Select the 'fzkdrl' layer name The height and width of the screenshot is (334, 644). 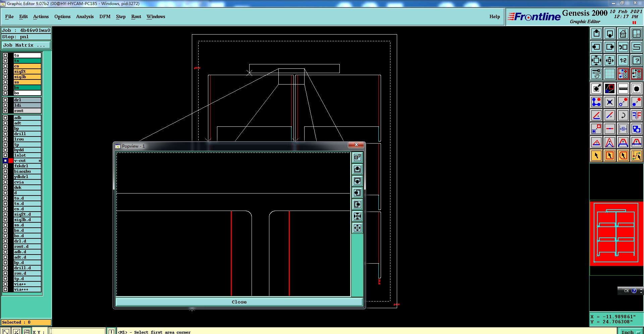(x=27, y=166)
